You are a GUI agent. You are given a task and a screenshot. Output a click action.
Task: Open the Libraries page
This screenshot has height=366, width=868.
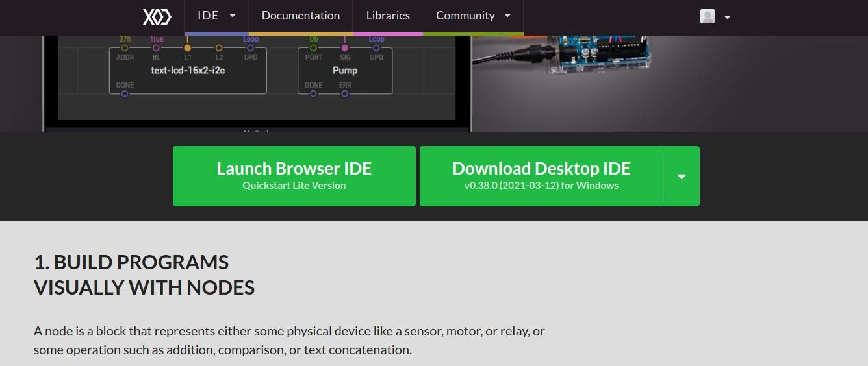click(x=388, y=16)
